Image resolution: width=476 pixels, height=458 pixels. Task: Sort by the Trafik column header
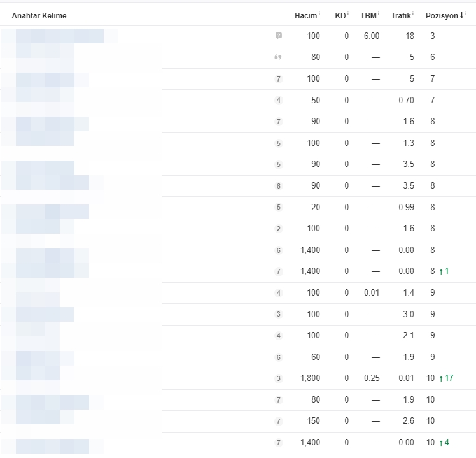401,16
